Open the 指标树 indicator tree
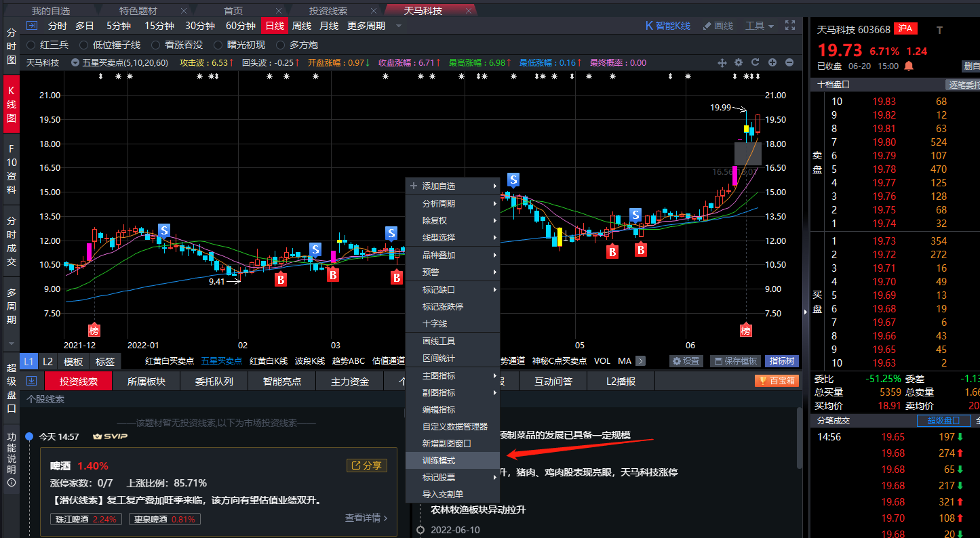The image size is (980, 538). (782, 361)
